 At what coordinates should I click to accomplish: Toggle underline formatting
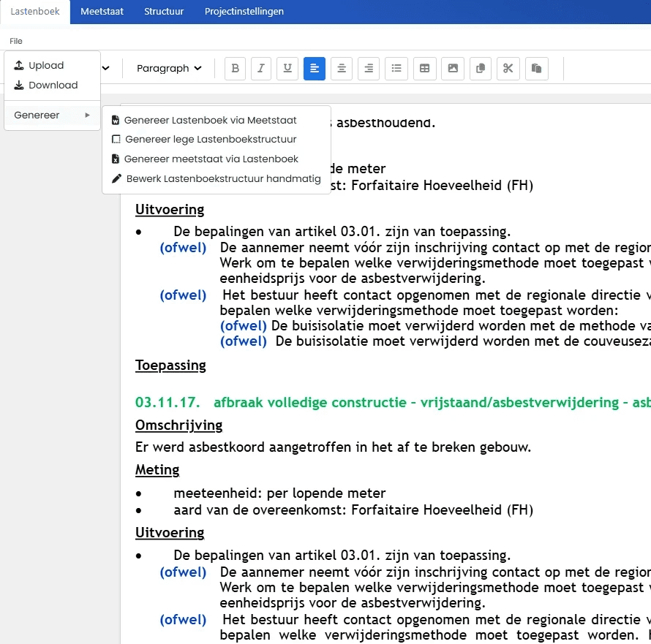click(287, 69)
